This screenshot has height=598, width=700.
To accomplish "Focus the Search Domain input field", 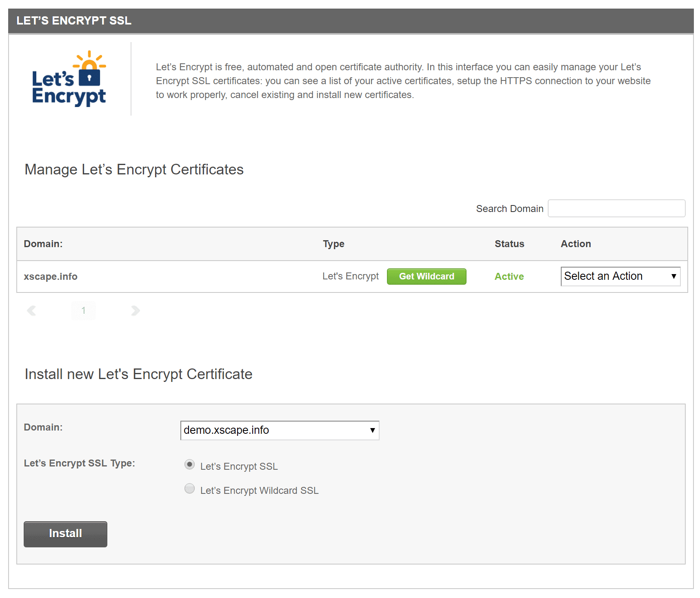I will pyautogui.click(x=616, y=208).
